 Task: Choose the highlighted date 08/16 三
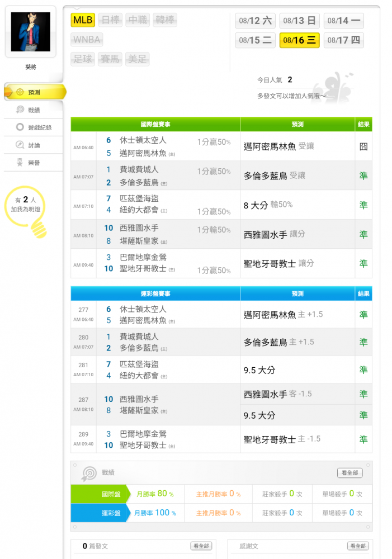coord(299,40)
